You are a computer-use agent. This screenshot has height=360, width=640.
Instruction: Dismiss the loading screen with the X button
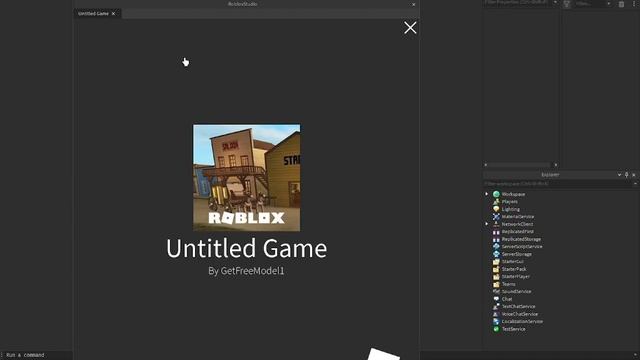coord(410,28)
